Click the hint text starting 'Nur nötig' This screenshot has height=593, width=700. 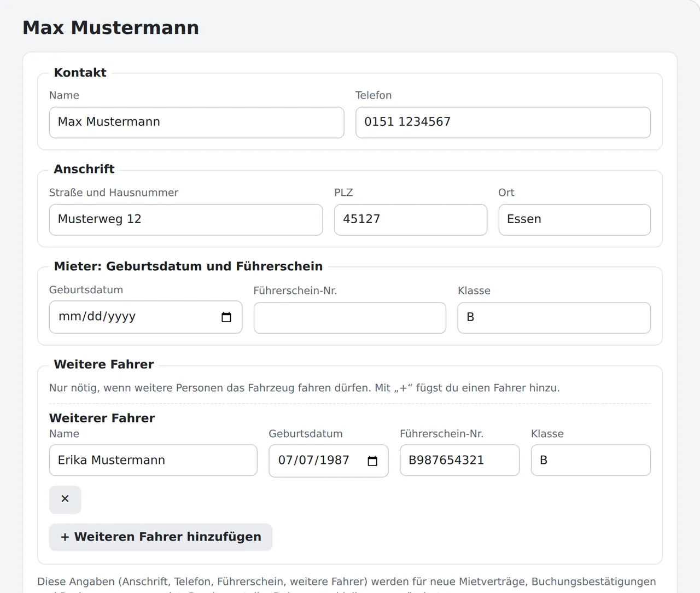(305, 388)
